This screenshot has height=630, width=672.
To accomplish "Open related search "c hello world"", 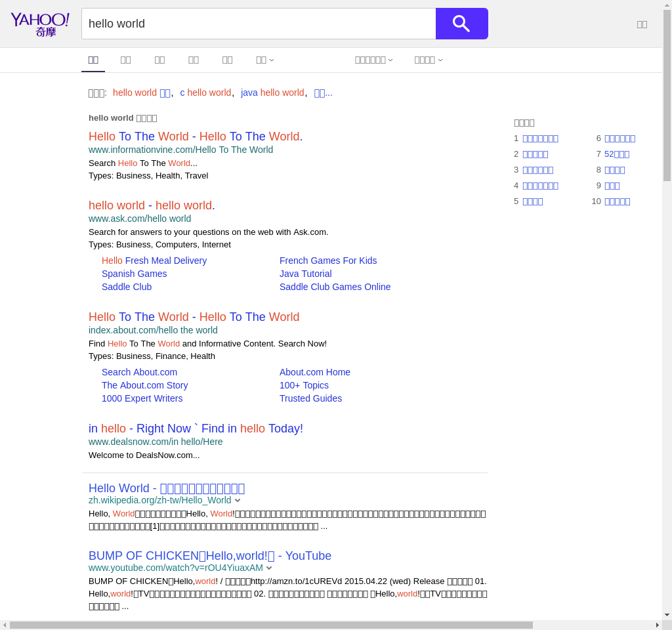I will (x=205, y=93).
